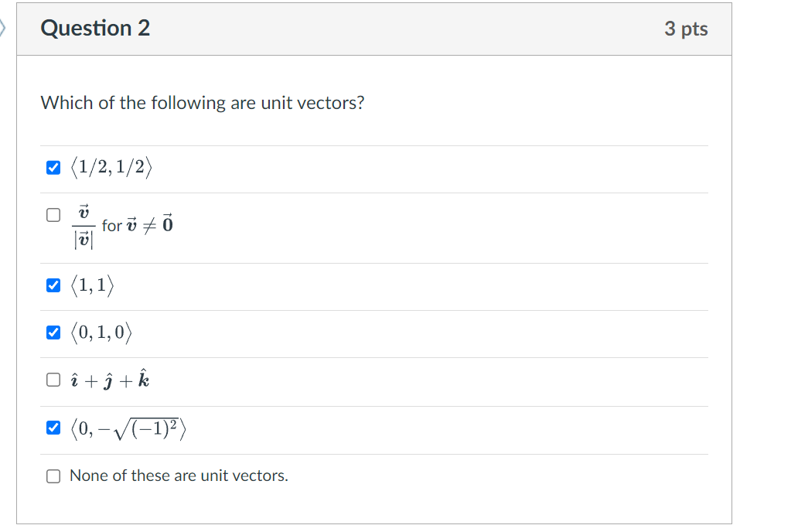Click the question prompt text

tap(202, 103)
